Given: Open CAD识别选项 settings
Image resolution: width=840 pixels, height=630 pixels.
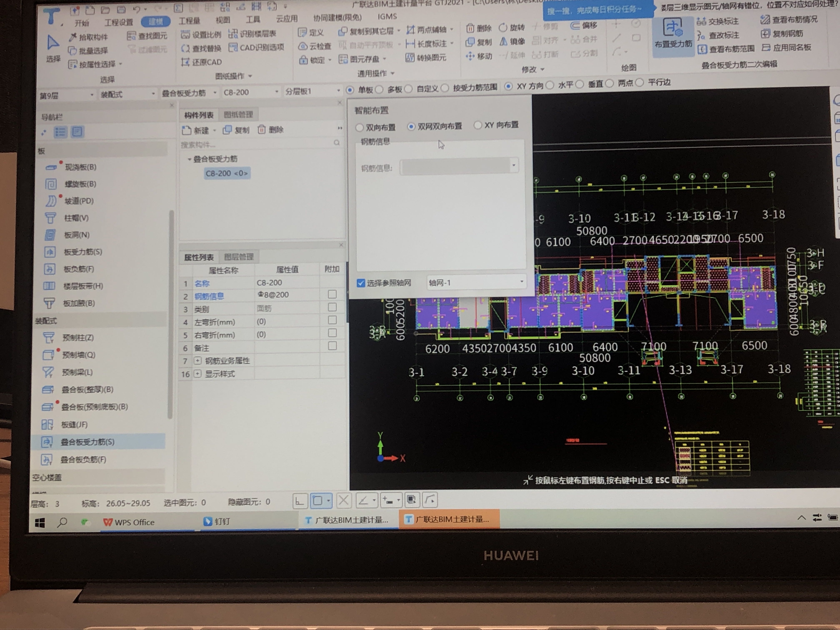Looking at the screenshot, I should 256,47.
